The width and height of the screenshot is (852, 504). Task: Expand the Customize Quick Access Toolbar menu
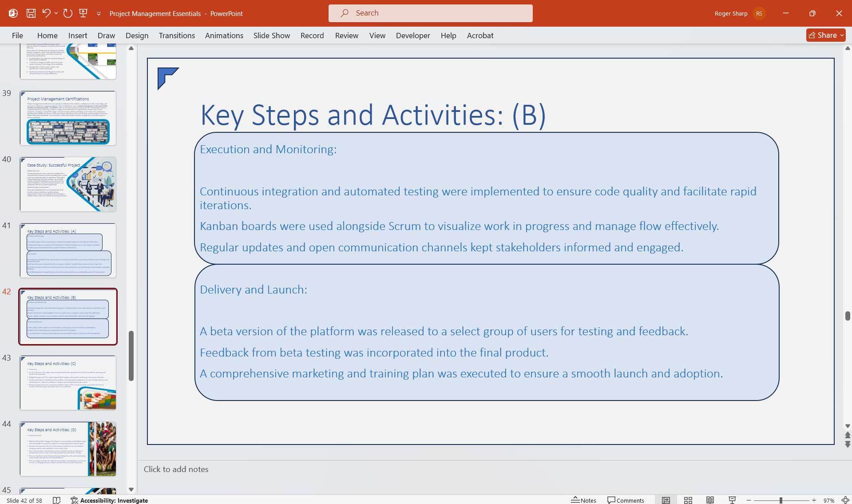pos(99,13)
